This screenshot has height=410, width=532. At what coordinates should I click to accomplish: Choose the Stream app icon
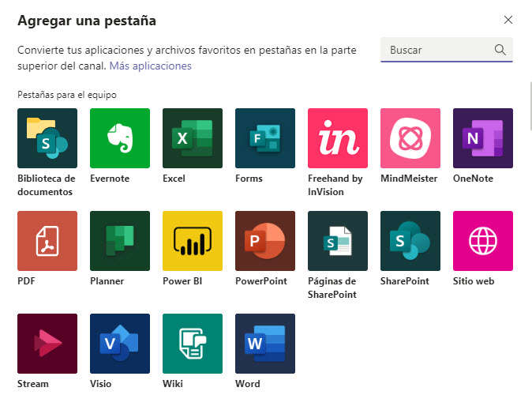[x=47, y=344]
